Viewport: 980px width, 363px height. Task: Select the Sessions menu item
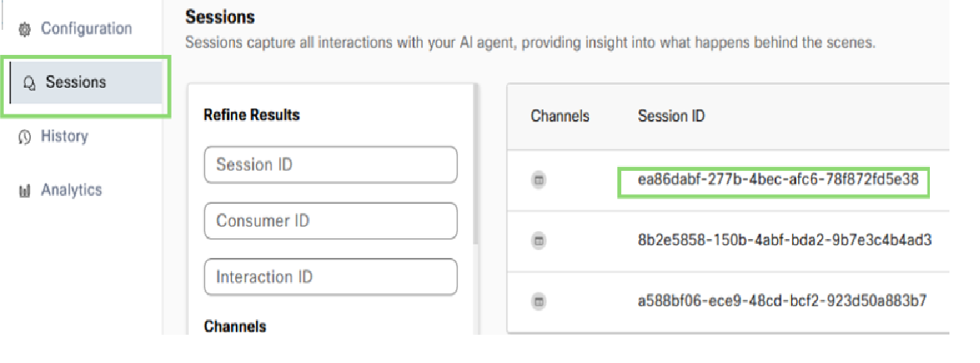(75, 82)
